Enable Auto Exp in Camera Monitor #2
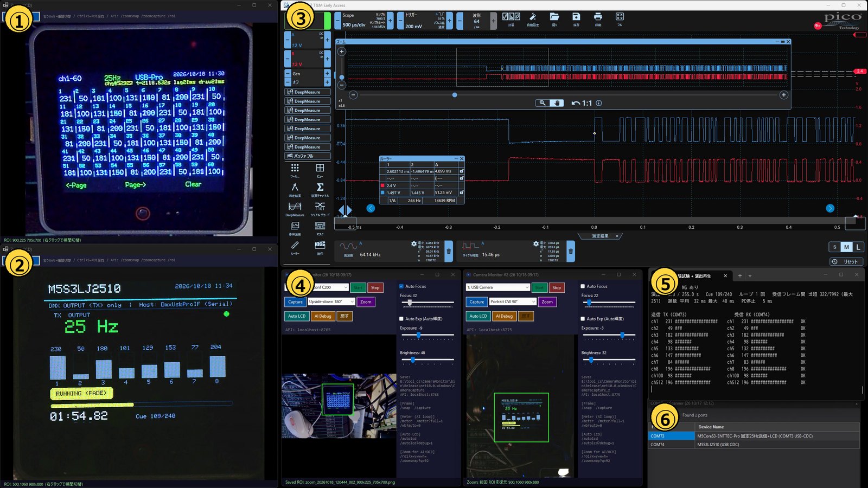This screenshot has height=488, width=868. [x=583, y=319]
